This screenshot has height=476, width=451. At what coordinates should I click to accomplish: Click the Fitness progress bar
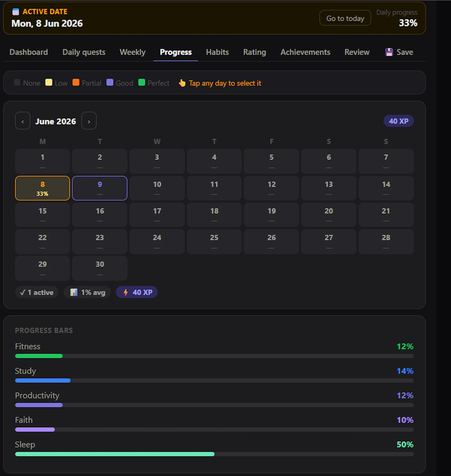[x=214, y=356]
